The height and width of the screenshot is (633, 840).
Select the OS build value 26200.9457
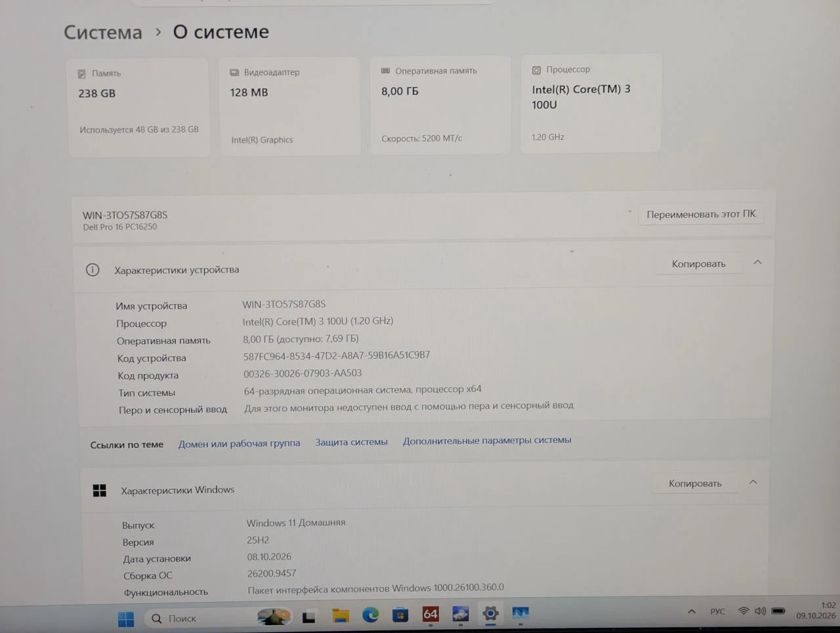tap(272, 573)
